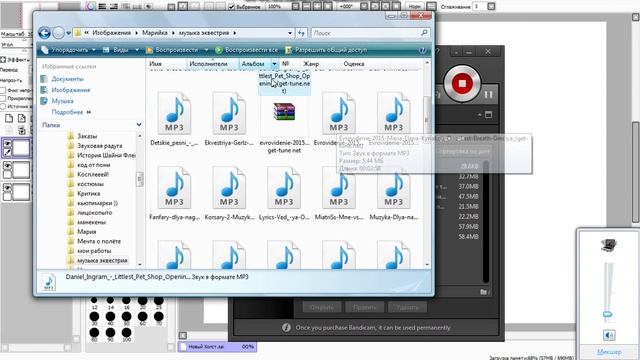Viewport: 640px width, 360px height.
Task: Hide the top layer via eye icon
Action: tap(7, 144)
